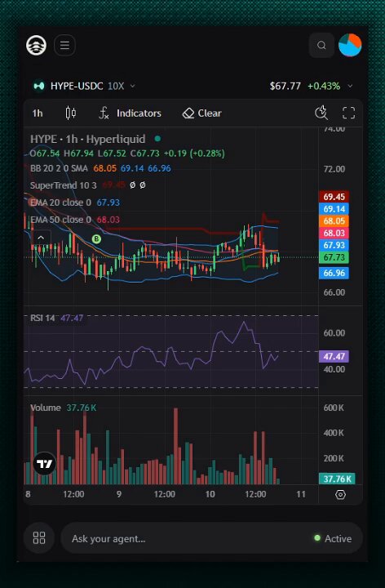Click the 68.05 orange price label

pos(334,220)
